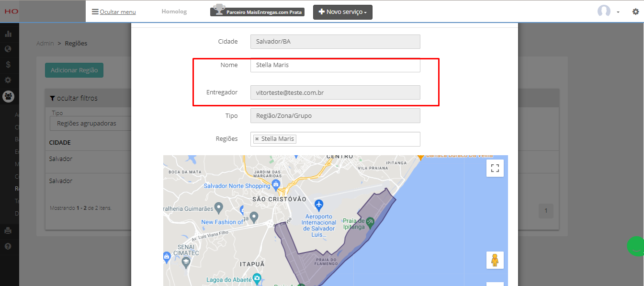Image resolution: width=644 pixels, height=286 pixels.
Task: Open the Tipo filter Regiões agrupadoras dropdown
Action: [x=90, y=124]
